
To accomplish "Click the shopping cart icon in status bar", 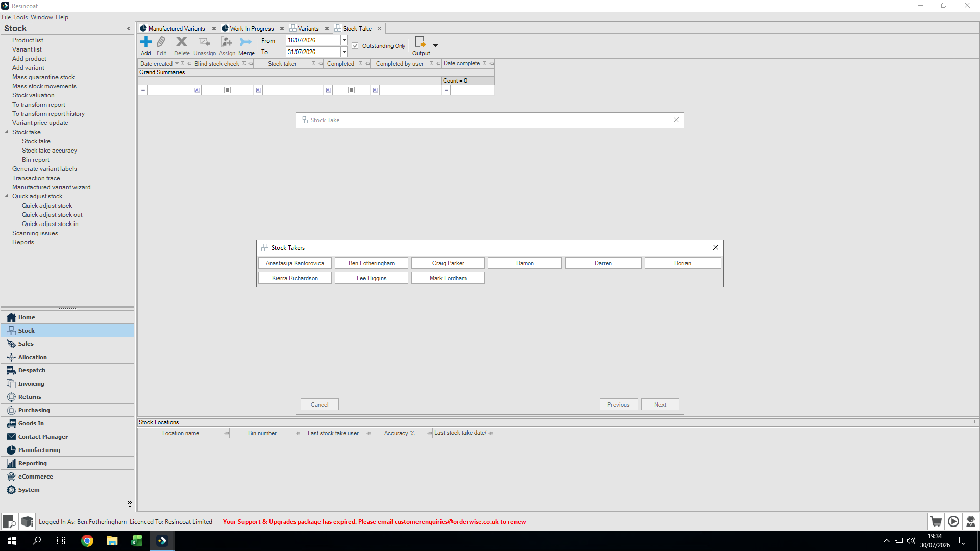I will 936,521.
